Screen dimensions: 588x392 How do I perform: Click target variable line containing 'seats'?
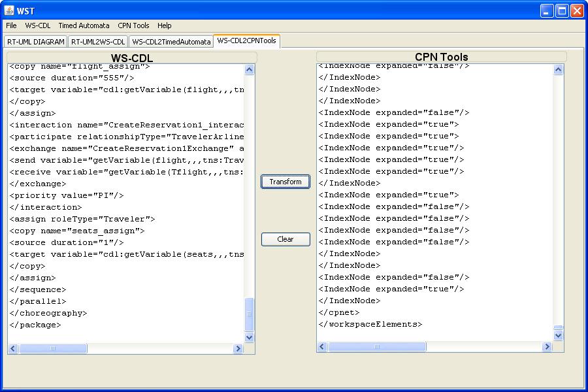click(x=127, y=254)
